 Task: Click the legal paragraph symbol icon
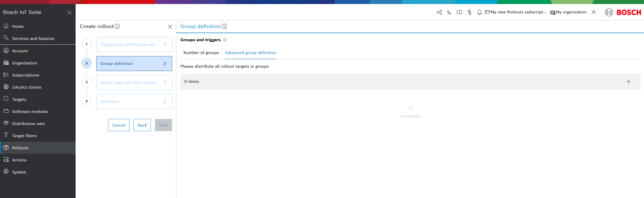[x=469, y=12]
